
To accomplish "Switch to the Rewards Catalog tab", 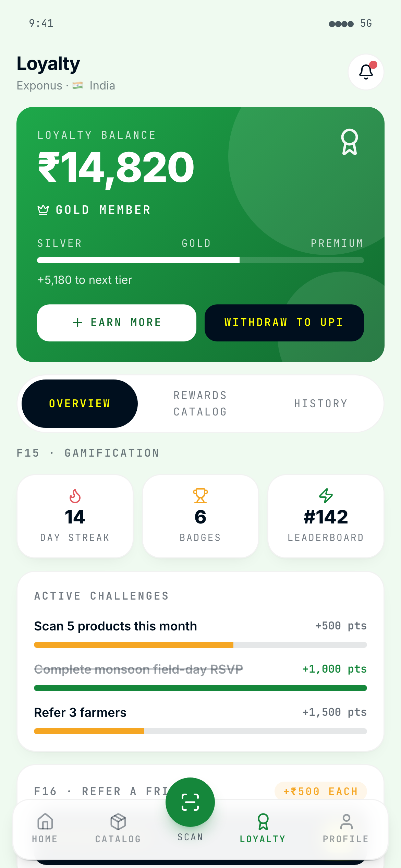I will [200, 403].
